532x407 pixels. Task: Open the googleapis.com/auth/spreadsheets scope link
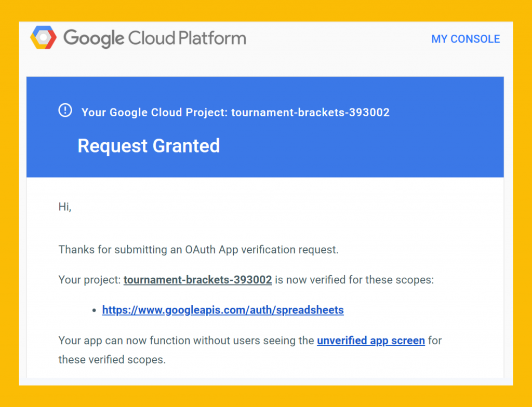223,310
